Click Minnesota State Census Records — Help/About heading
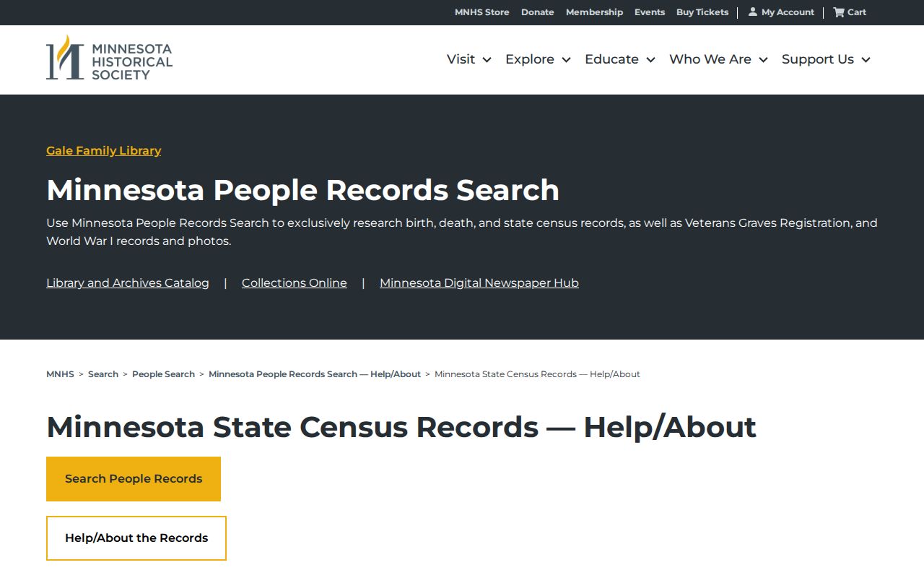Screen dimensions: 924x578 tap(401, 427)
